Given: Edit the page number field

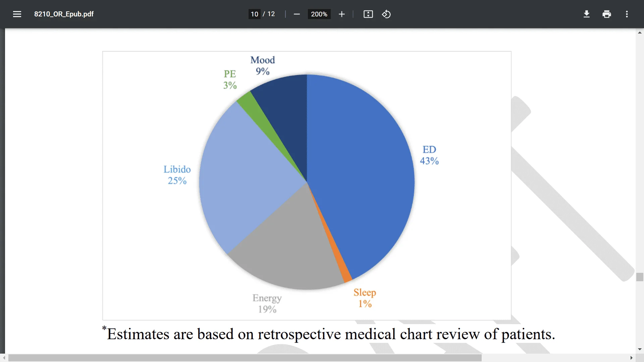Looking at the screenshot, I should point(254,14).
